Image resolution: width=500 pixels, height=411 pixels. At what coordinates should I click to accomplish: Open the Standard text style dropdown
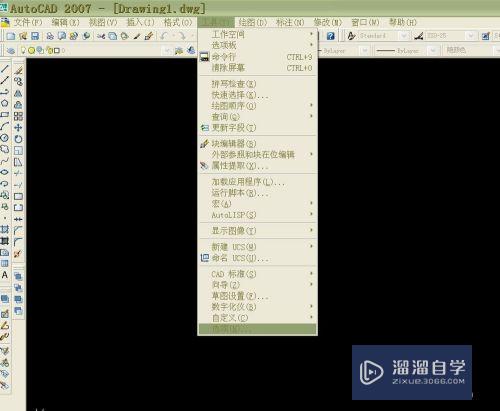coord(404,36)
